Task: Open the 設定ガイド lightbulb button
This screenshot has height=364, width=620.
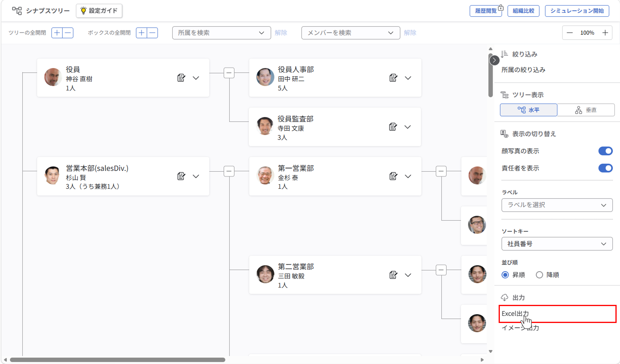Action: pyautogui.click(x=99, y=11)
